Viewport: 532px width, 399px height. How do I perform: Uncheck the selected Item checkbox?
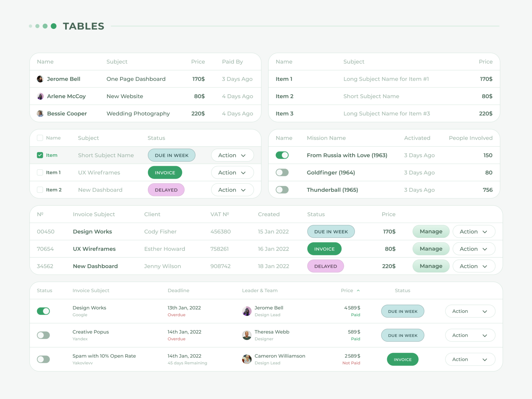(x=40, y=155)
